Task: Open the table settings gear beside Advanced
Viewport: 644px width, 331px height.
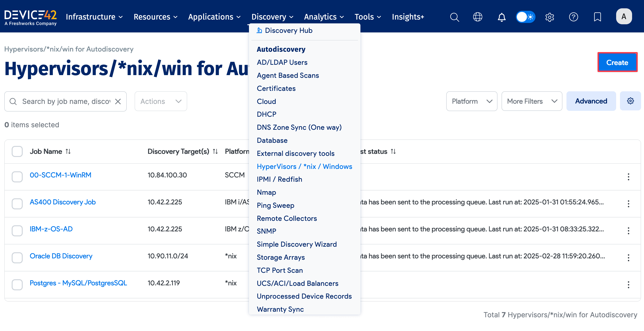Action: (630, 101)
